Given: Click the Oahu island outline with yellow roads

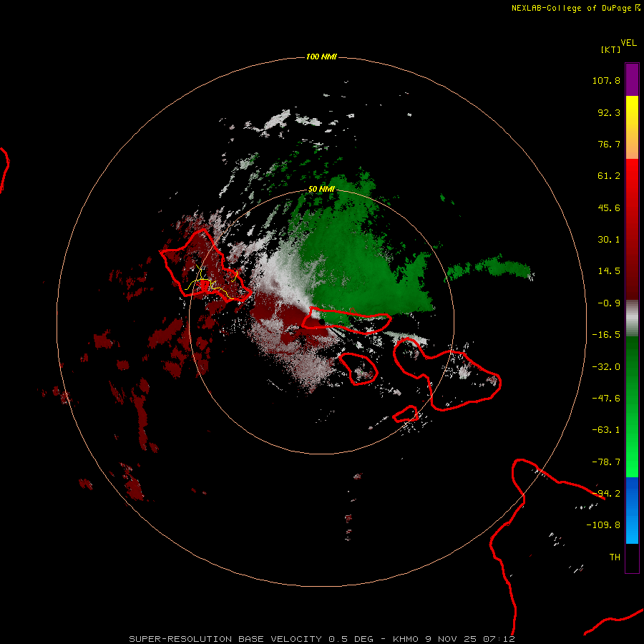Looking at the screenshot, I should [204, 266].
